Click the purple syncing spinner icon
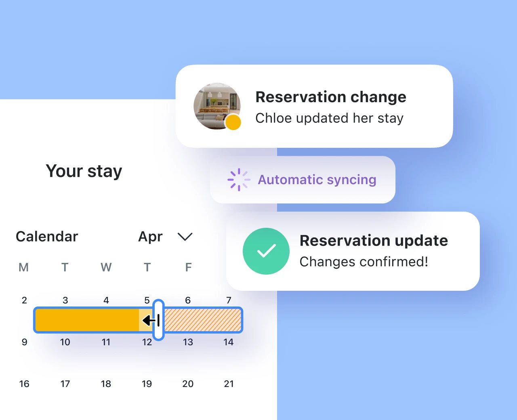 (239, 180)
